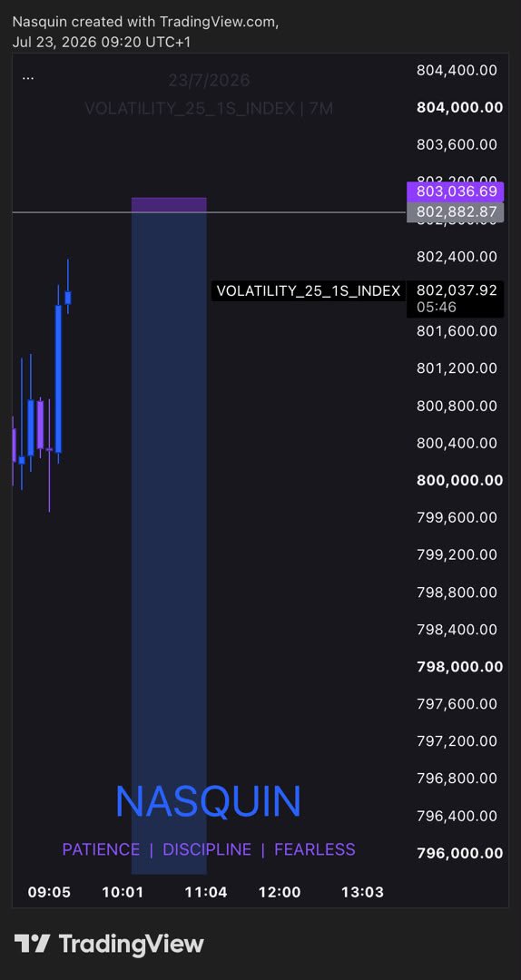The width and height of the screenshot is (521, 980).
Task: Click the current price 802,037.92 label
Action: pos(457,290)
